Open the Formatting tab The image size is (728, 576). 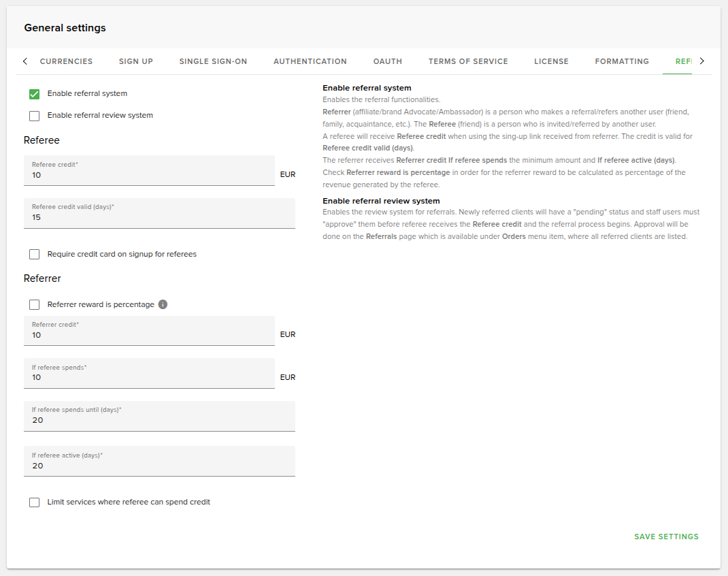[x=622, y=61]
